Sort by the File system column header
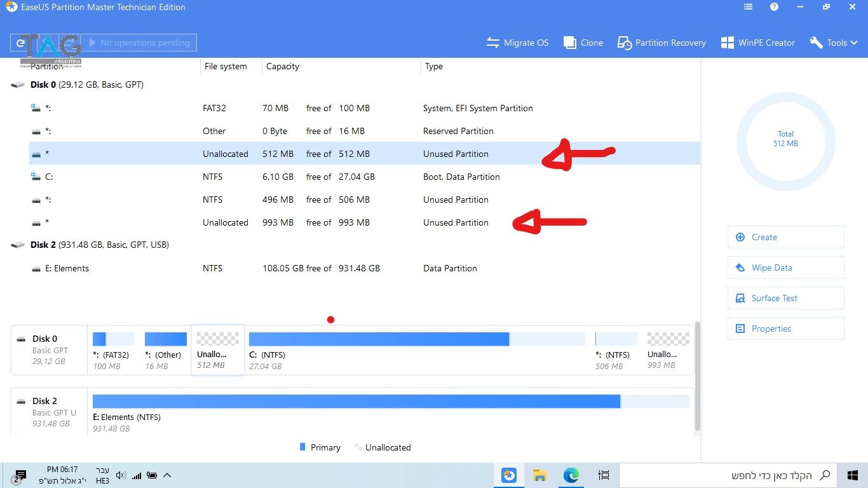The height and width of the screenshot is (488, 868). tap(226, 66)
